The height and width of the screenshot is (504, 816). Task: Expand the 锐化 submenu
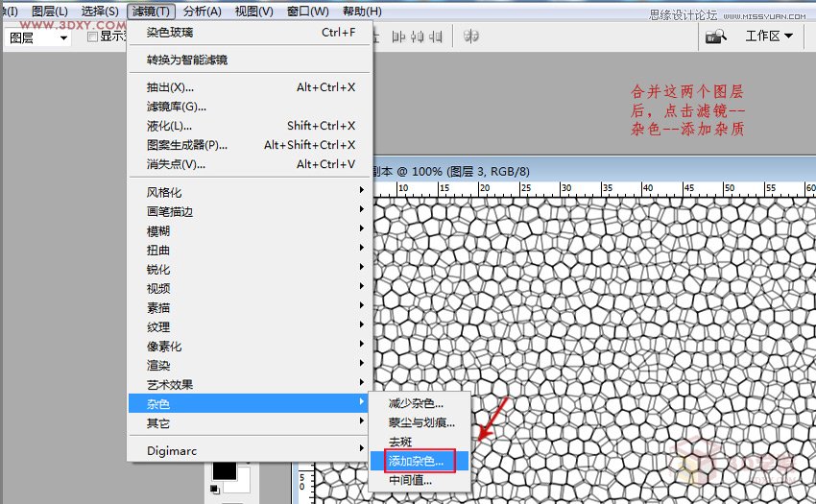coord(251,270)
